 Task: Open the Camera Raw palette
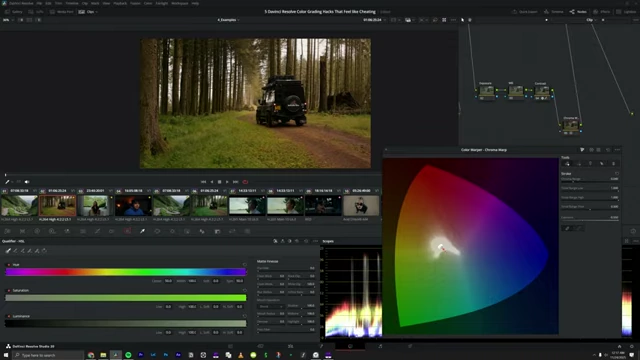(7, 231)
